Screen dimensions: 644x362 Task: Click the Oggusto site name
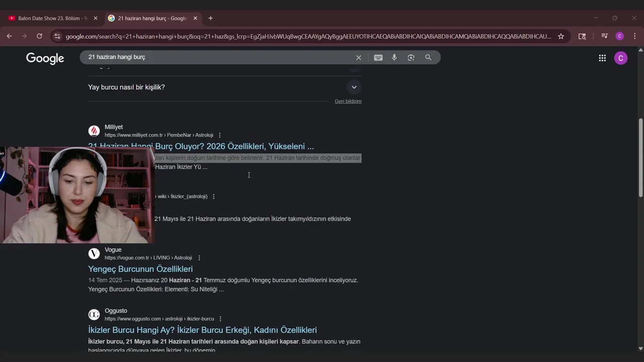[116, 311]
